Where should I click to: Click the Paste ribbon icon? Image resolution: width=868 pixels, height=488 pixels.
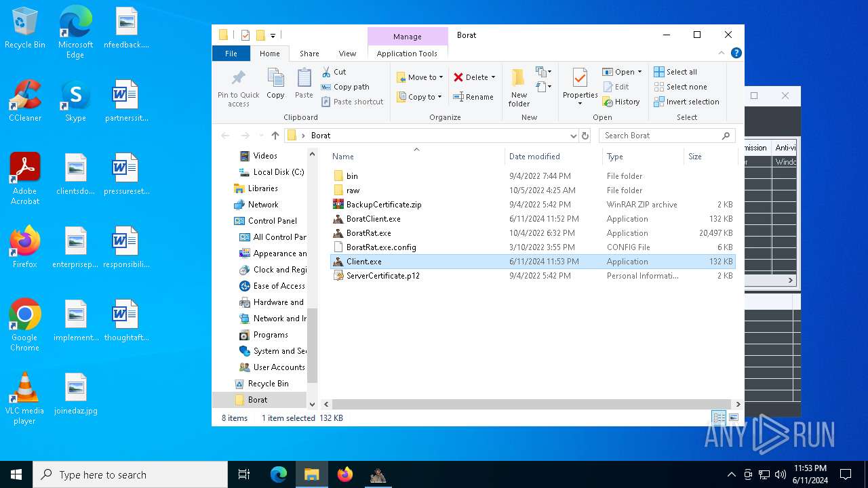click(x=304, y=78)
